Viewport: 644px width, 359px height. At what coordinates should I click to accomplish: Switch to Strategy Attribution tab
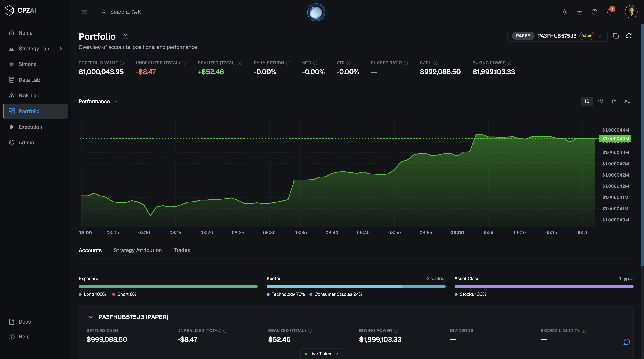click(x=137, y=250)
